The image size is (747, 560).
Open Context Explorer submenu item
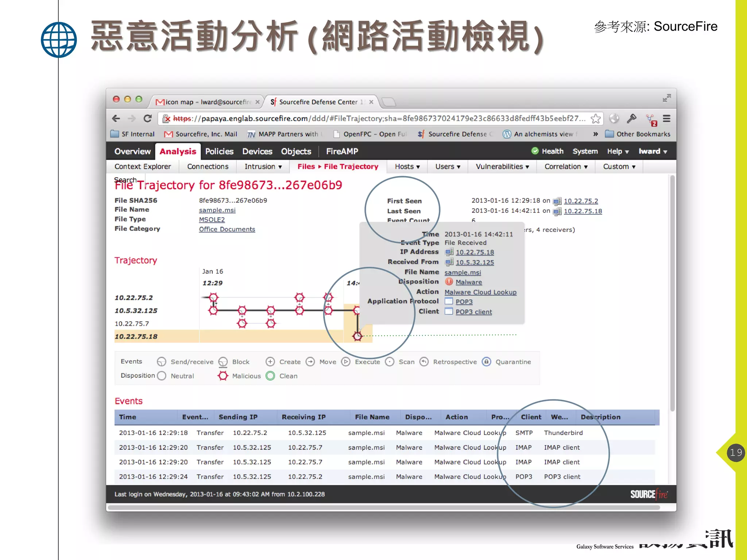tap(143, 167)
